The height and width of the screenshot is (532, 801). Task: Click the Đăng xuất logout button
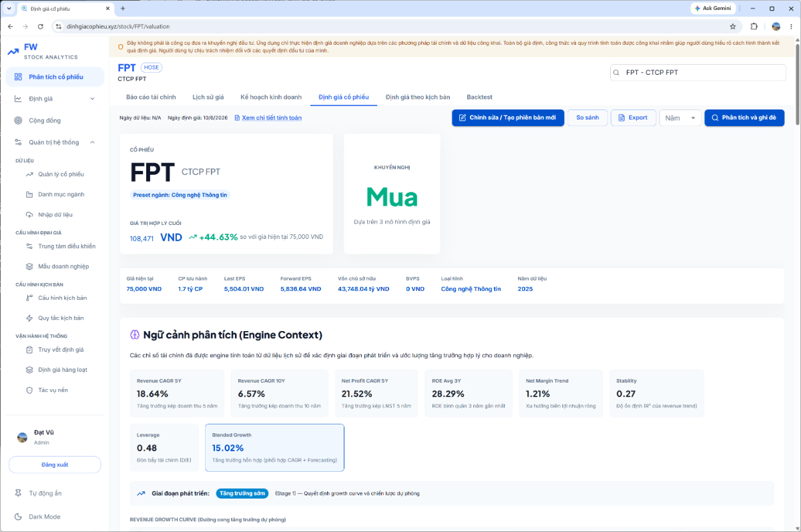[55, 465]
